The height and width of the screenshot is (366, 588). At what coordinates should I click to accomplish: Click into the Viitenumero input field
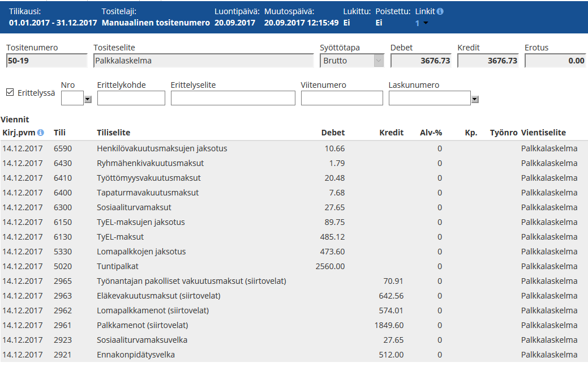(x=342, y=98)
